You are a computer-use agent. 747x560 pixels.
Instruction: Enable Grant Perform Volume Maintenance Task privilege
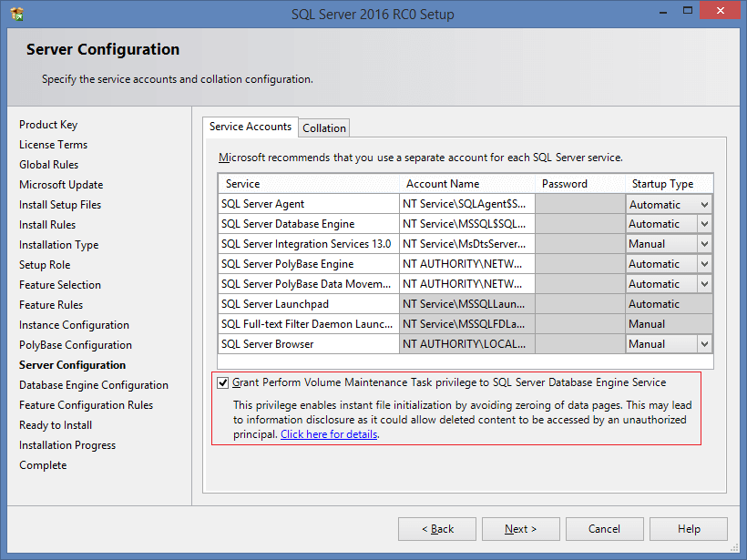[x=223, y=382]
